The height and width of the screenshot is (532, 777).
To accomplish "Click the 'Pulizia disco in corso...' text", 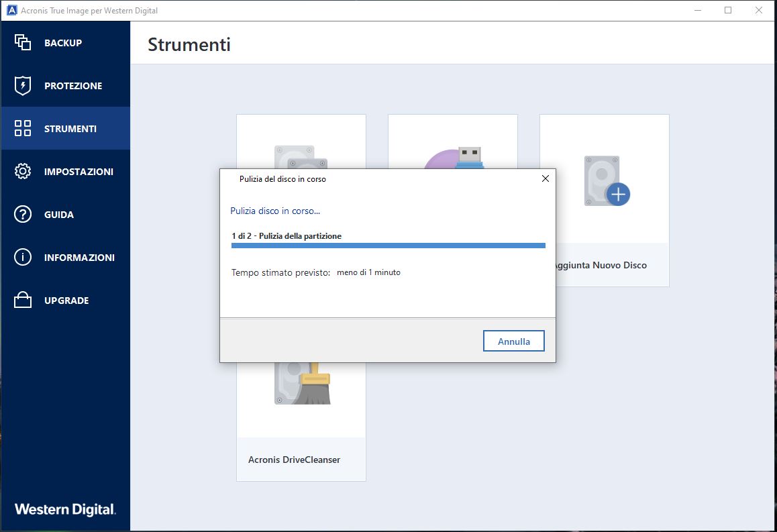I will click(275, 211).
